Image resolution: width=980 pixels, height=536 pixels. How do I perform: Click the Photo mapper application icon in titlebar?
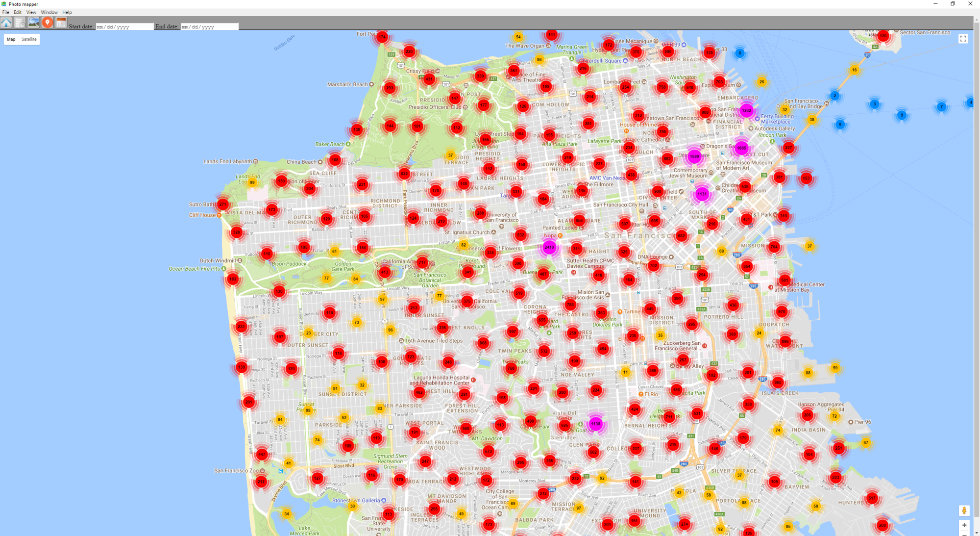point(3,4)
